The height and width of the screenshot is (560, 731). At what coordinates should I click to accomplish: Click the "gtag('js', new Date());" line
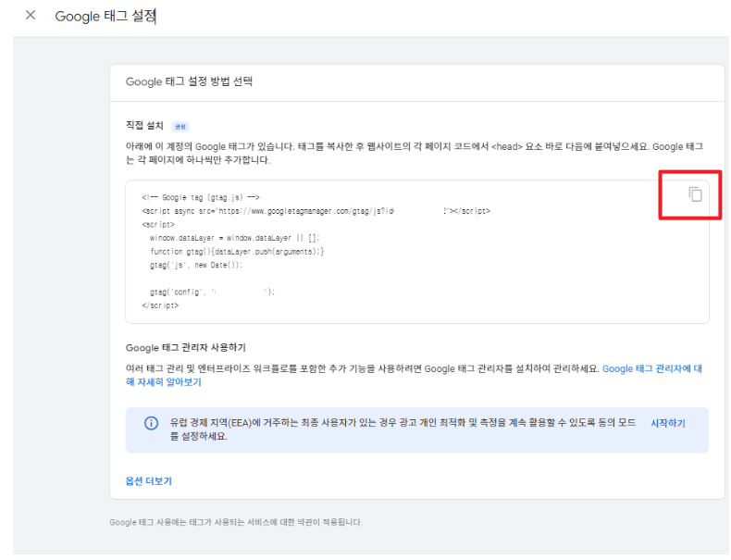196,266
